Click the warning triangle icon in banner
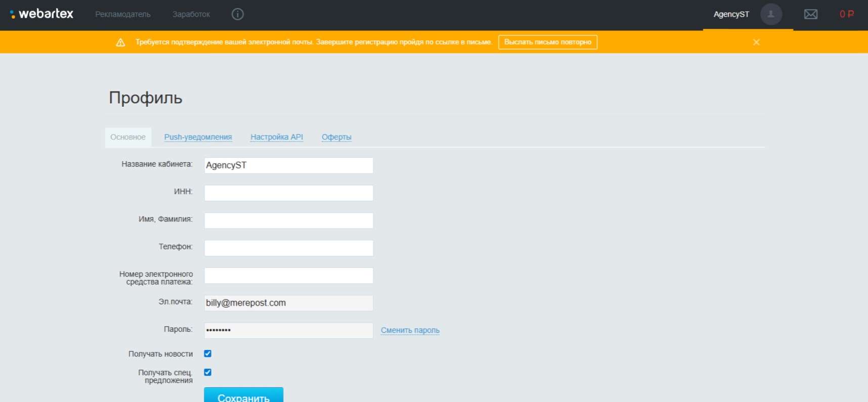The width and height of the screenshot is (868, 402). [120, 42]
